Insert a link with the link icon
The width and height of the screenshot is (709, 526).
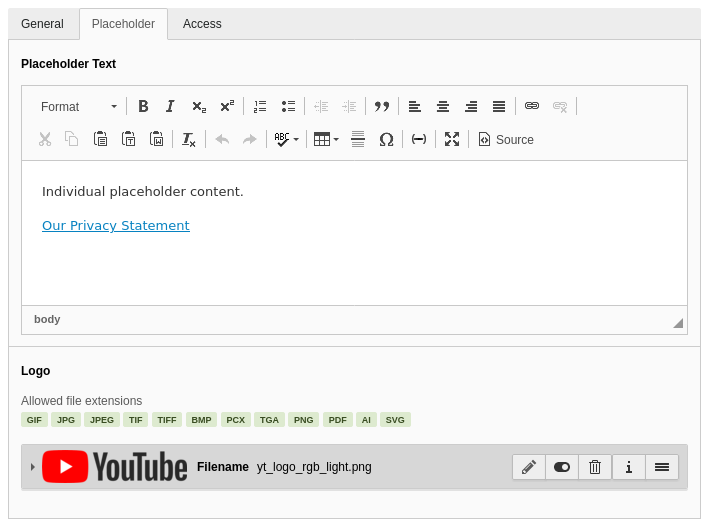pyautogui.click(x=532, y=106)
